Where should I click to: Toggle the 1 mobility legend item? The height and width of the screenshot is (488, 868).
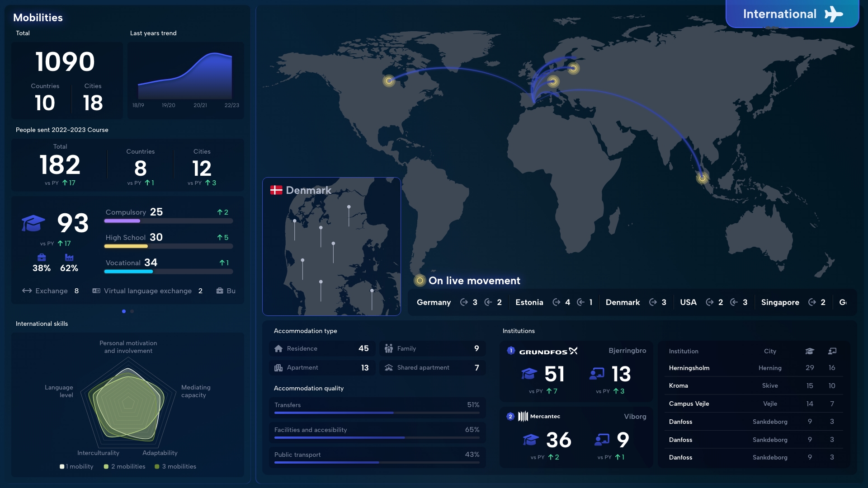click(76, 466)
